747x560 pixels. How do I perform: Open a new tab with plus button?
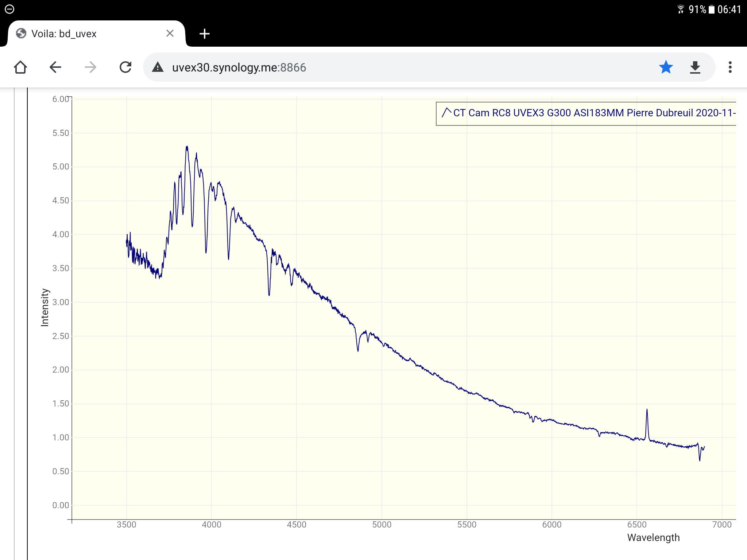point(205,34)
